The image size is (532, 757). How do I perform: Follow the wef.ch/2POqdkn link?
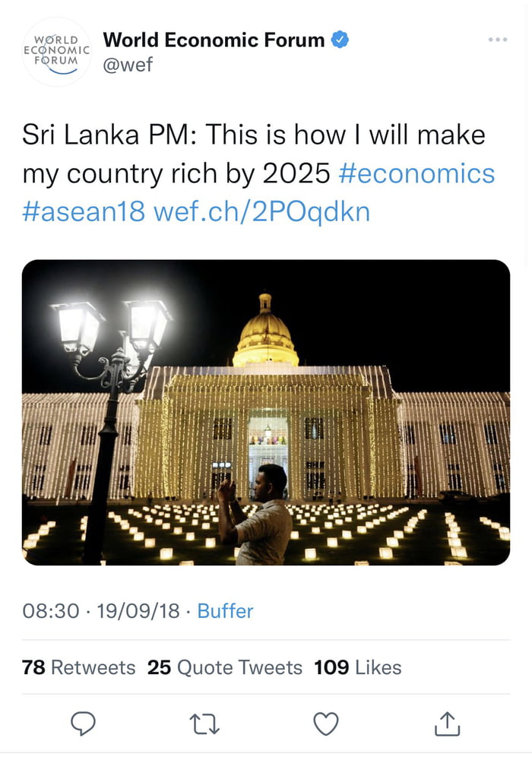tap(261, 211)
